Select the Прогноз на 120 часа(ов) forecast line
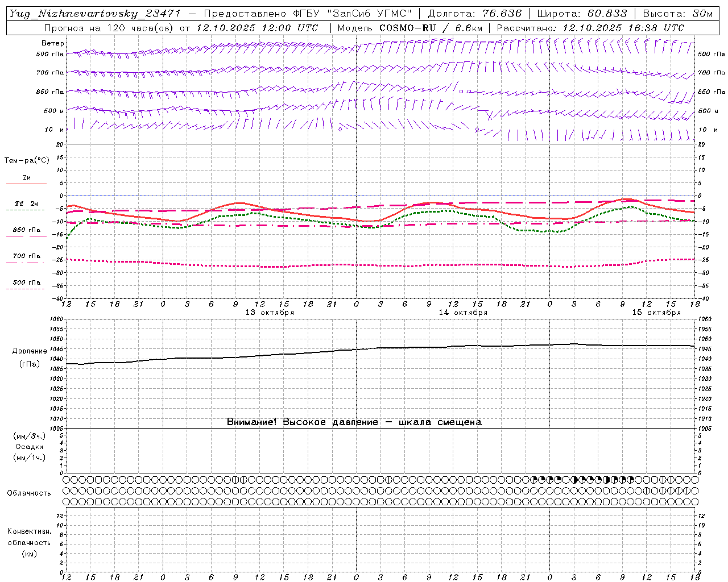 pos(181,28)
